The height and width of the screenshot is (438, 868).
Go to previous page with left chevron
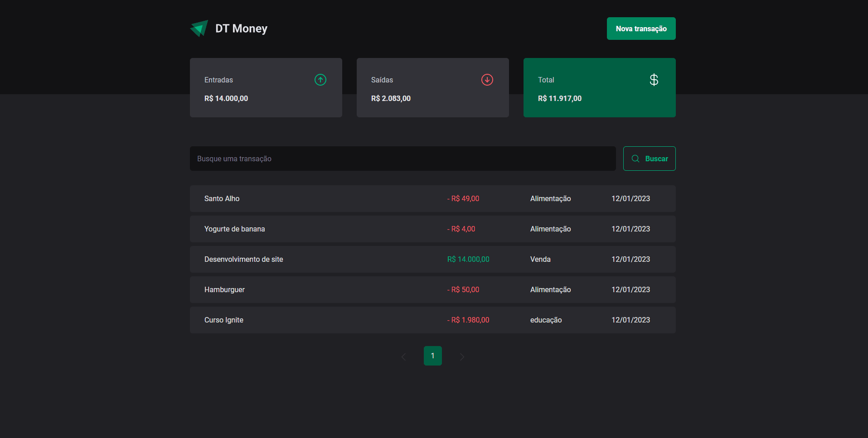click(x=404, y=357)
